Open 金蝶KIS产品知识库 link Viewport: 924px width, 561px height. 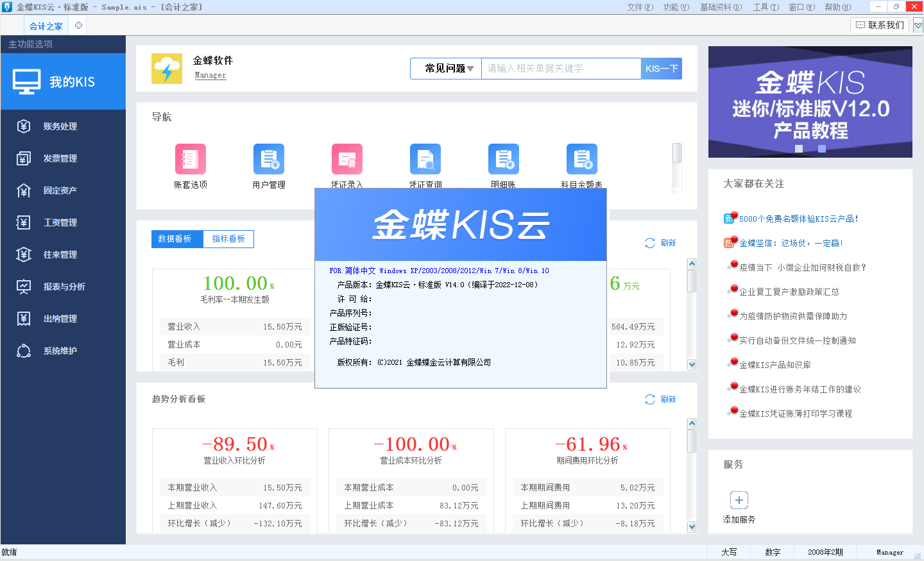(775, 365)
